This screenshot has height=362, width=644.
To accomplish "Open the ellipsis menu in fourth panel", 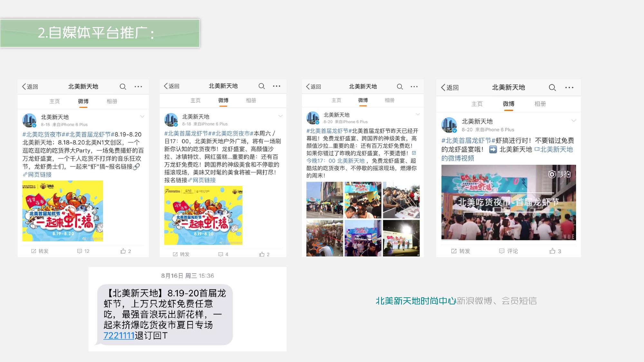I will pyautogui.click(x=569, y=88).
